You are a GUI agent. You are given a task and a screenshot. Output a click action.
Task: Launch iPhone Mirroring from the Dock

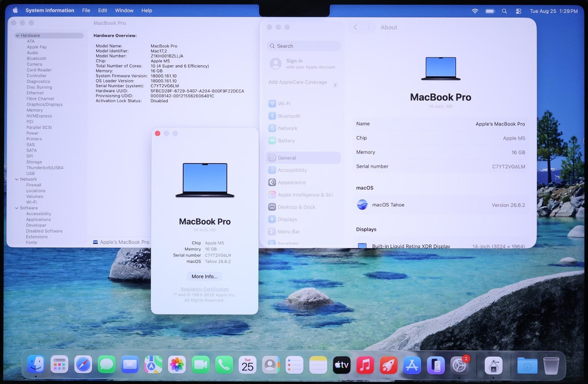435,365
